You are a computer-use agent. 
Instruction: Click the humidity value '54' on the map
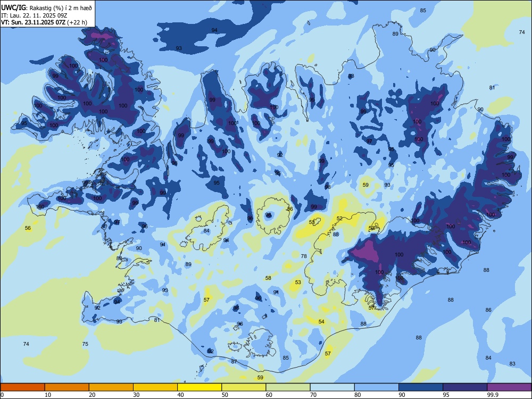pos(321,321)
